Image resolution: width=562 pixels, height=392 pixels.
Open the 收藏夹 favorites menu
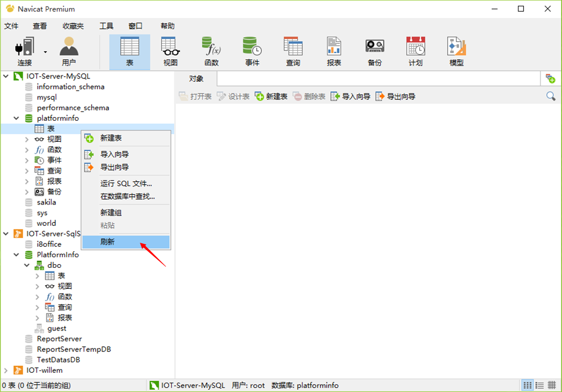pos(73,26)
